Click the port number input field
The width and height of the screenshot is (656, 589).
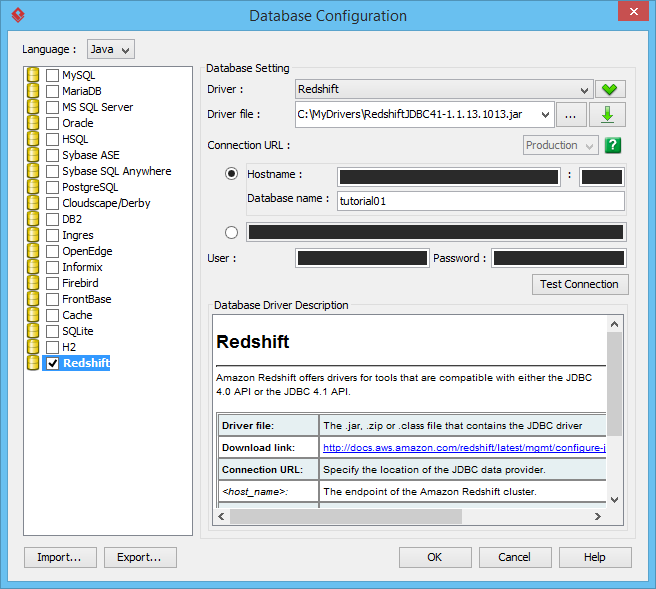[602, 177]
